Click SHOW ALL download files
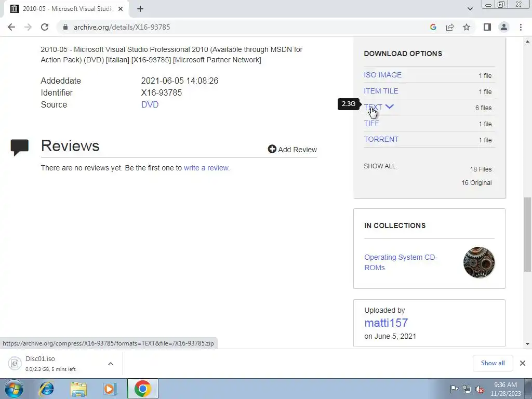This screenshot has height=399, width=532. (x=380, y=166)
